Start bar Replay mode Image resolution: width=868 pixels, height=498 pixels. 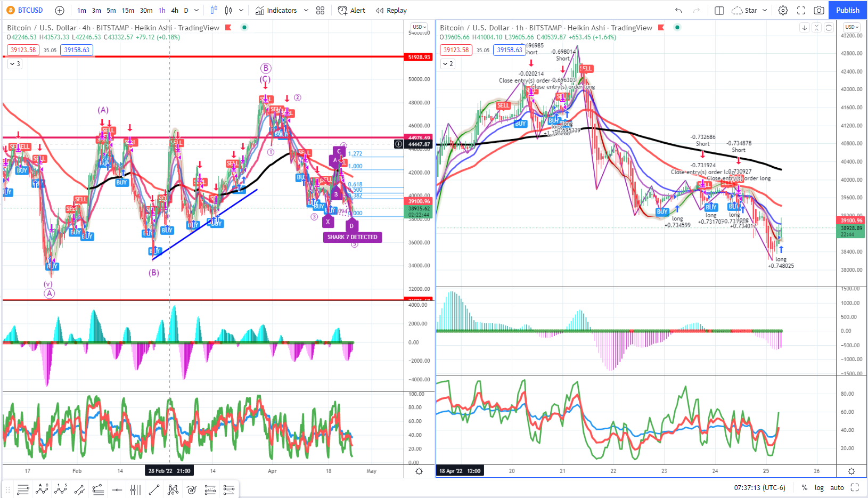pos(391,10)
